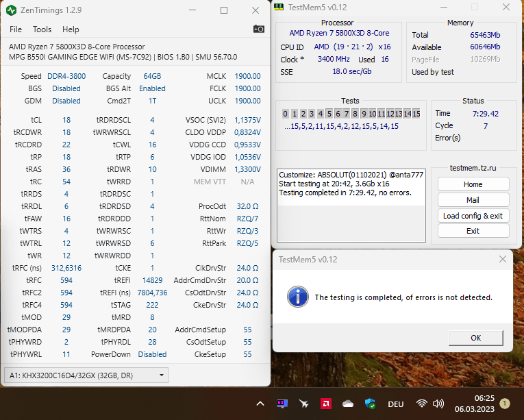Open the purple monitor tray icon
Viewport: 524px width, 420px height.
tap(282, 404)
